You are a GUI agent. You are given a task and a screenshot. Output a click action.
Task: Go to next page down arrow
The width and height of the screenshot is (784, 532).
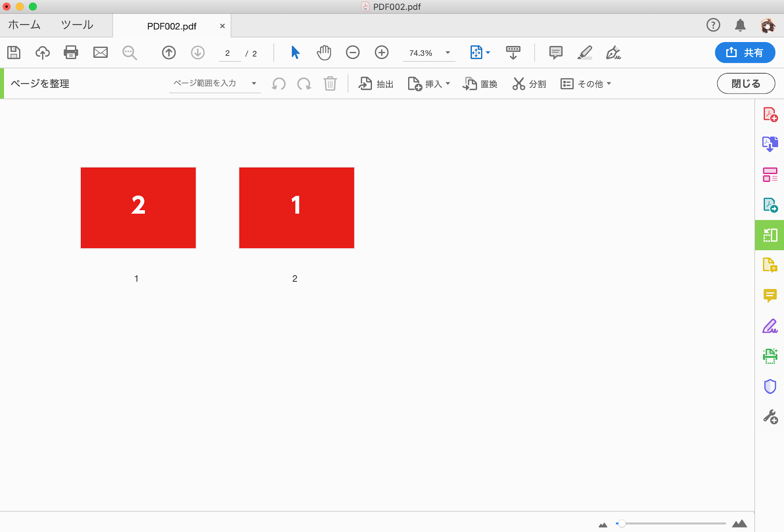click(198, 52)
